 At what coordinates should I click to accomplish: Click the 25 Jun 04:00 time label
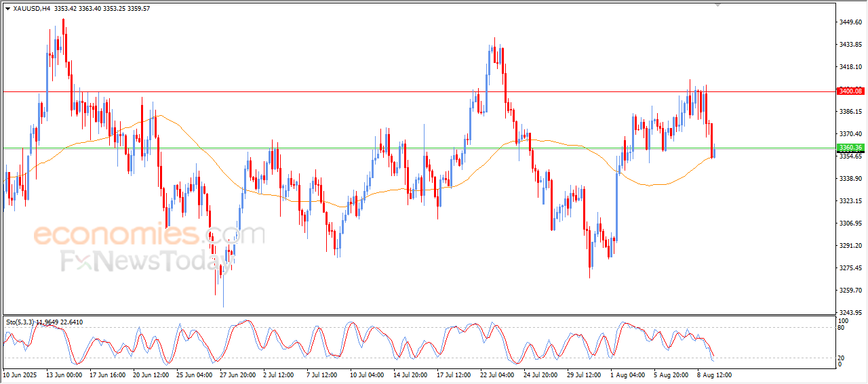194,375
